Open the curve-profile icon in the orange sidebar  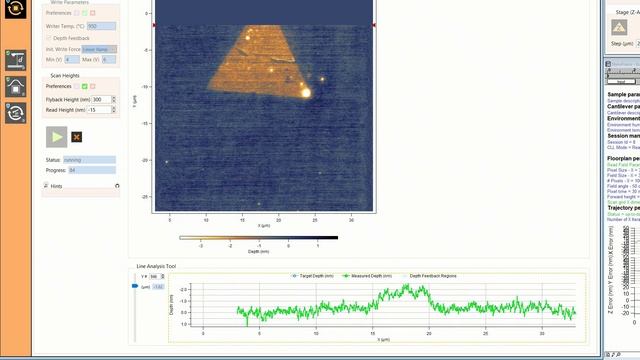16,87
